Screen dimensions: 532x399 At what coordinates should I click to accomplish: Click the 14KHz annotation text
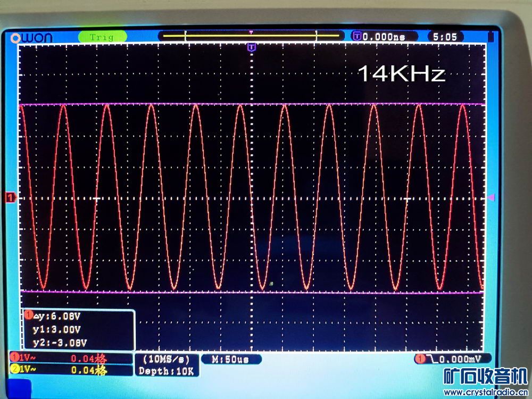[401, 73]
